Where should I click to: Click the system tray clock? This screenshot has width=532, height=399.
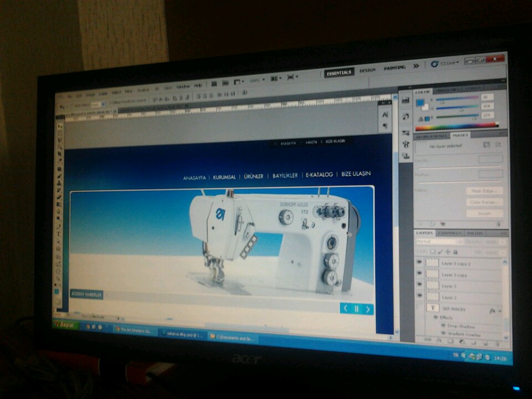[x=500, y=358]
